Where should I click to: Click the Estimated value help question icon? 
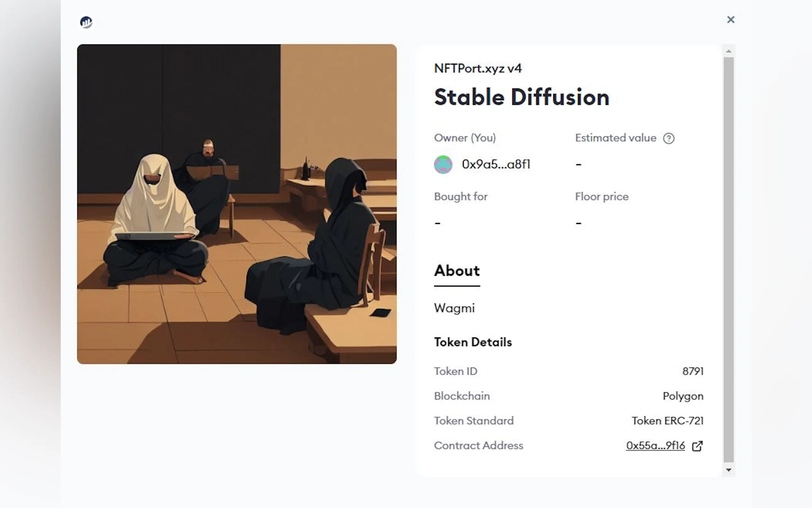tap(668, 139)
